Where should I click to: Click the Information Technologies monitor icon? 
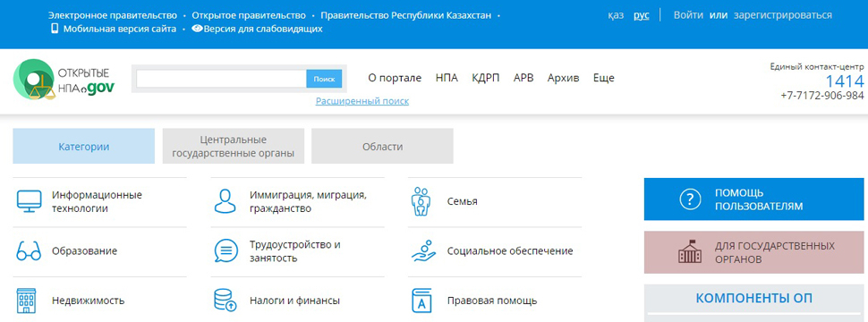point(29,202)
